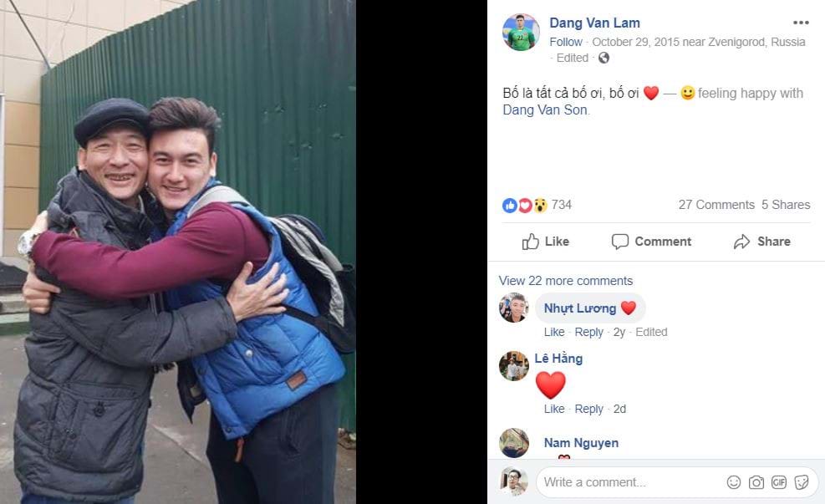
Task: View the 5 Shares list
Action: coord(786,205)
